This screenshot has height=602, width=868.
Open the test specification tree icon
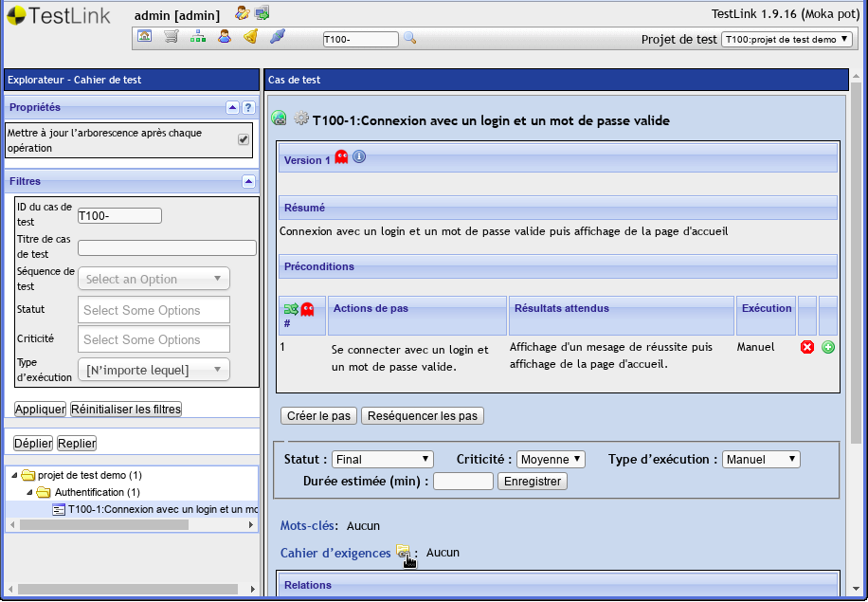(x=197, y=36)
